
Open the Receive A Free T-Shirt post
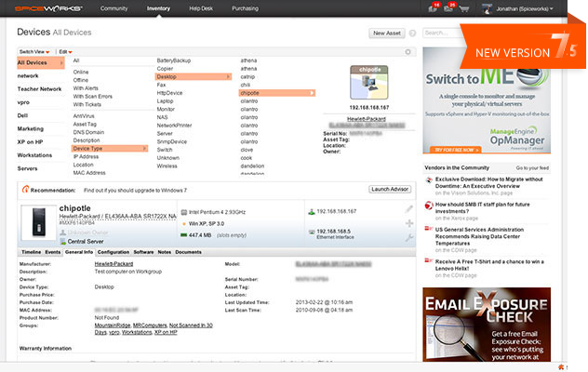[489, 265]
